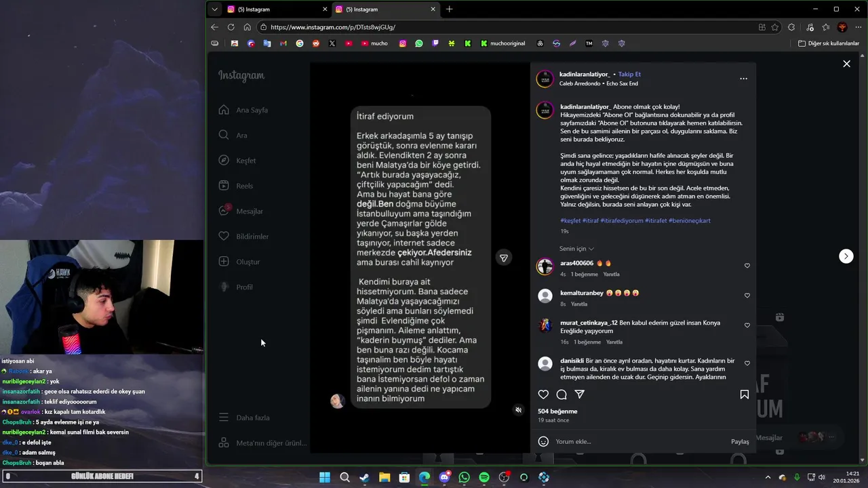This screenshot has width=868, height=488.
Task: Like the kemalturanbey comment
Action: [x=747, y=296]
